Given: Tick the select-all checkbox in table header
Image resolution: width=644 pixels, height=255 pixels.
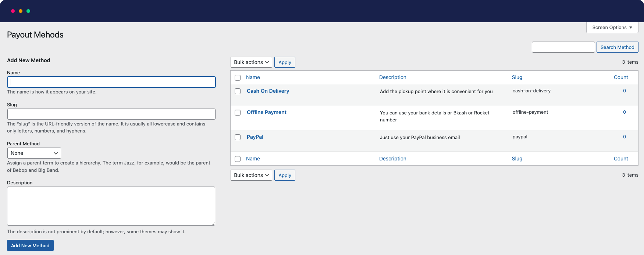Looking at the screenshot, I should click(x=238, y=78).
